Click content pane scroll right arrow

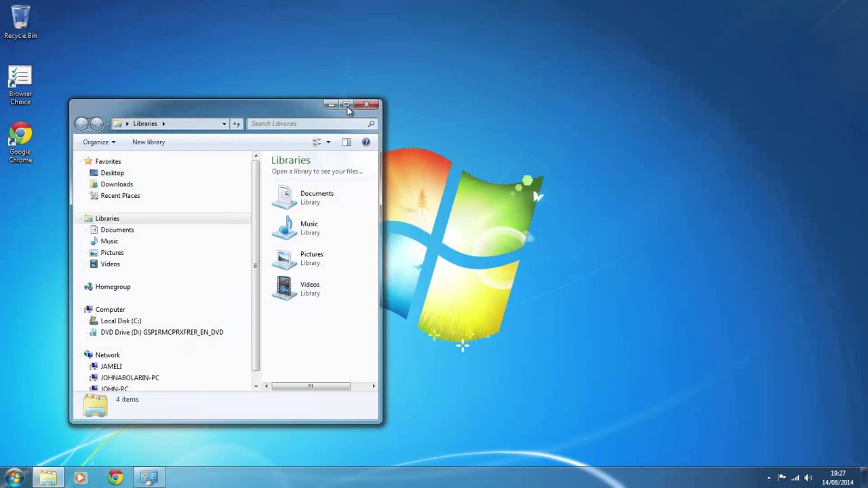(x=374, y=386)
